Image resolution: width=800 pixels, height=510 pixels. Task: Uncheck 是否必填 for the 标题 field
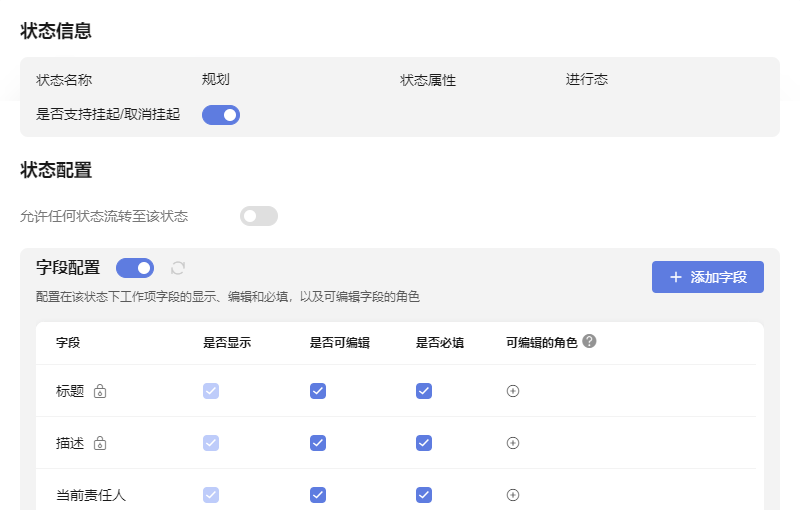click(x=424, y=391)
